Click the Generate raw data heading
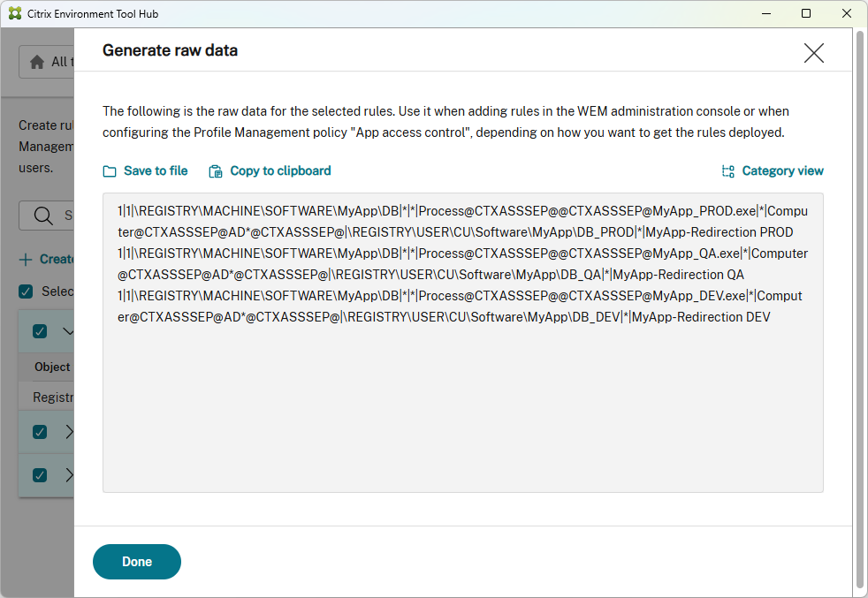The width and height of the screenshot is (868, 598). (x=170, y=50)
